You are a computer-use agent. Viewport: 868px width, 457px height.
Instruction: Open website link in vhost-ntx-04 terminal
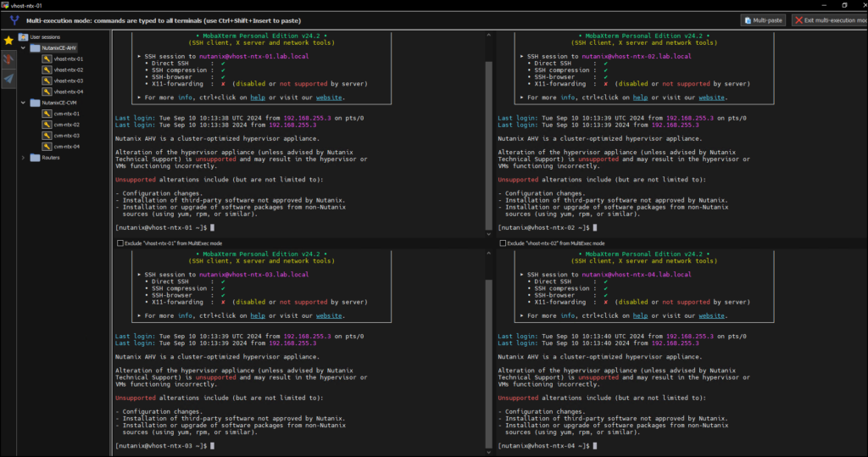point(711,315)
